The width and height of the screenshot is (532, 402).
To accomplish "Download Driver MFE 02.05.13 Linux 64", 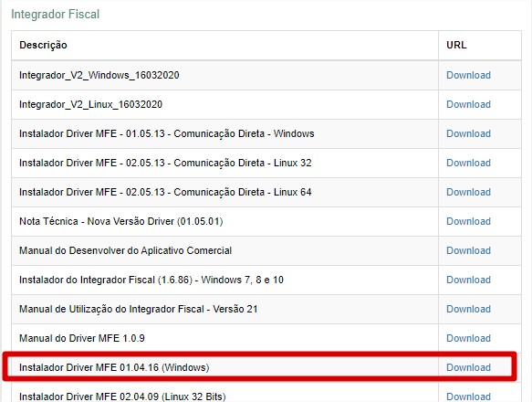I will pyautogui.click(x=468, y=192).
